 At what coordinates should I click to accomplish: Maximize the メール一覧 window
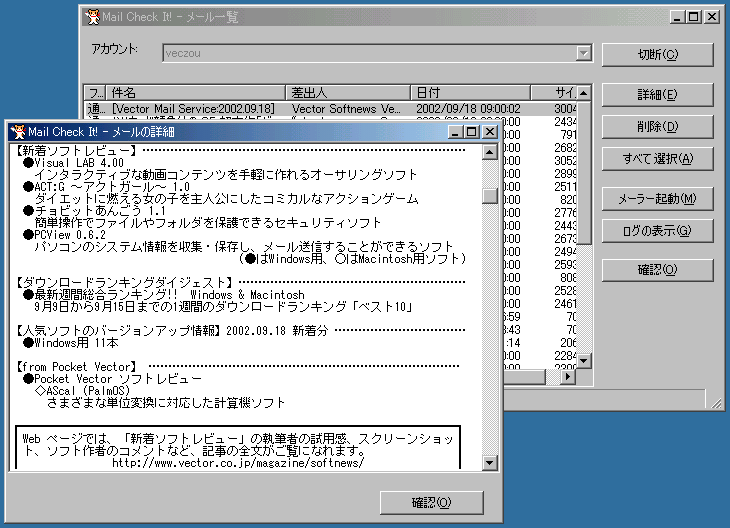pos(694,17)
